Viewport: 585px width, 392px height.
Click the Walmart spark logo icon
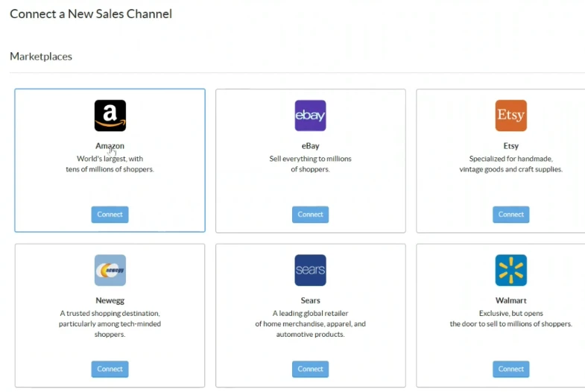(511, 271)
